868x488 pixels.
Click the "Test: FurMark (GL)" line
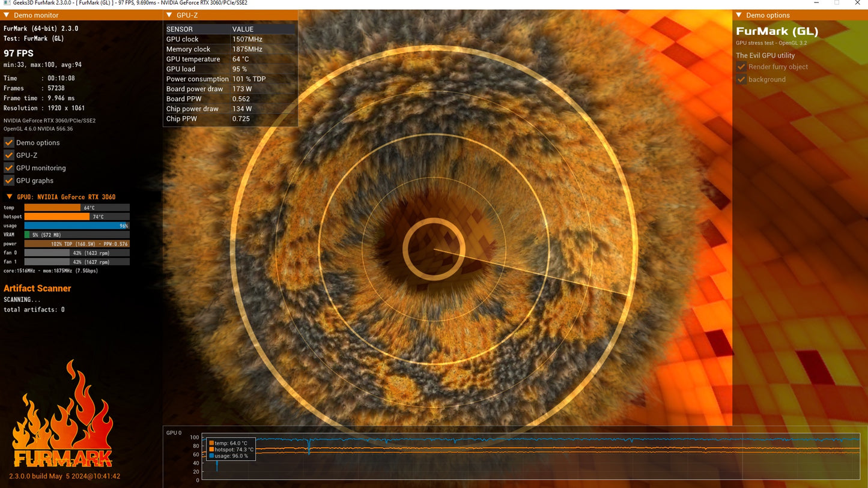point(34,38)
